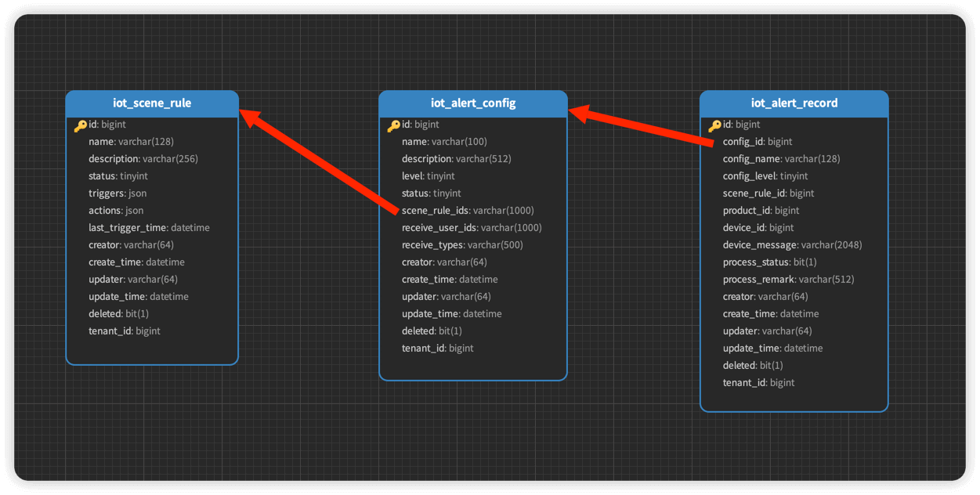Click the process_status bit(1) column

(769, 262)
